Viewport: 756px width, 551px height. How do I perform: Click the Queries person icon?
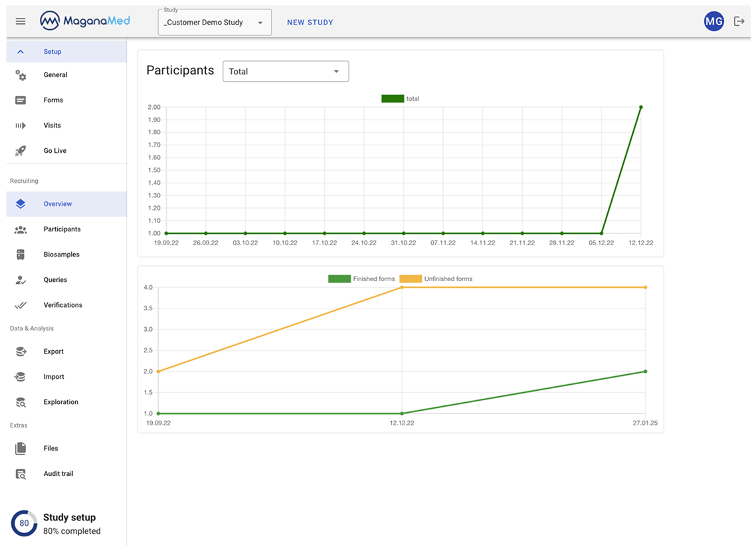tap(21, 280)
